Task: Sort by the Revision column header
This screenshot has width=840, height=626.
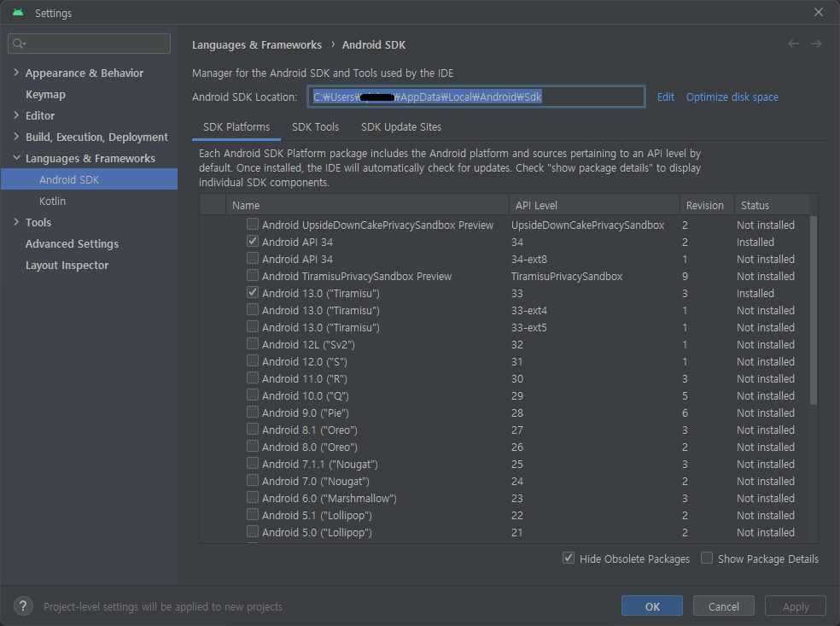Action: (x=707, y=205)
